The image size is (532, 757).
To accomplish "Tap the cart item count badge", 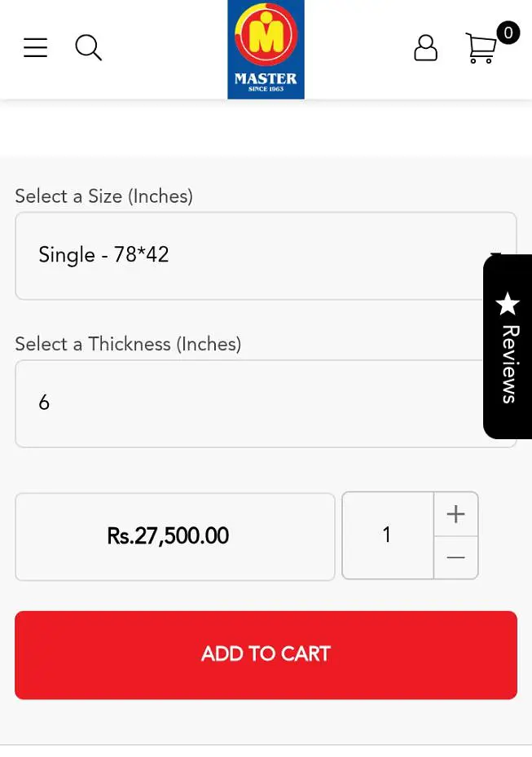I will [508, 33].
